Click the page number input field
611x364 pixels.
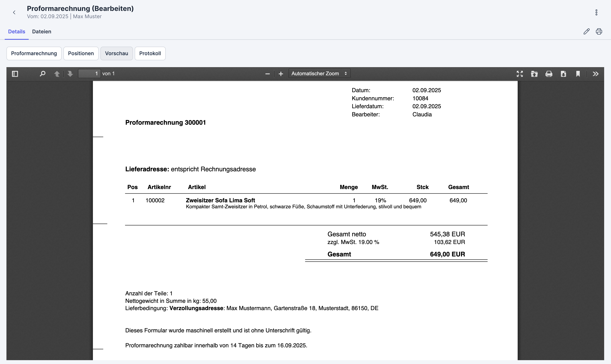coord(89,74)
